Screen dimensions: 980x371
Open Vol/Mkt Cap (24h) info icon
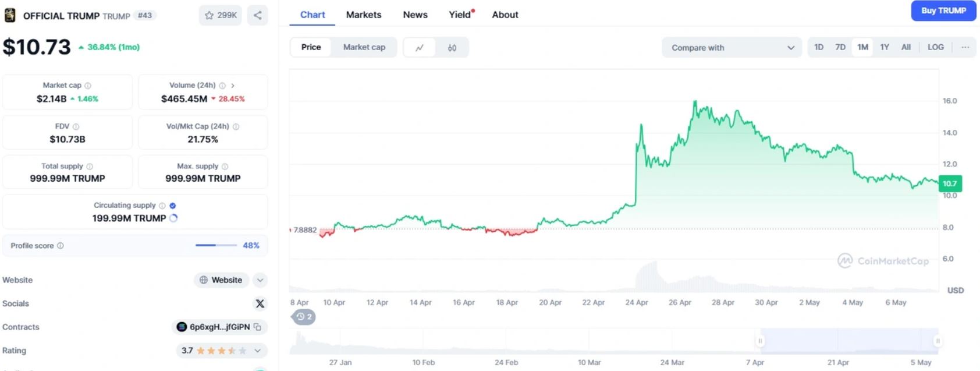click(x=236, y=126)
